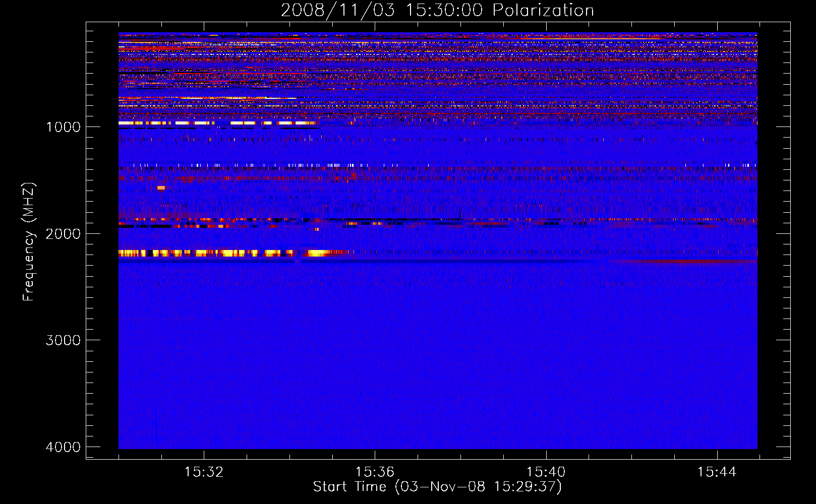
Task: Click the 15:40 time tick label
Action: (x=546, y=472)
